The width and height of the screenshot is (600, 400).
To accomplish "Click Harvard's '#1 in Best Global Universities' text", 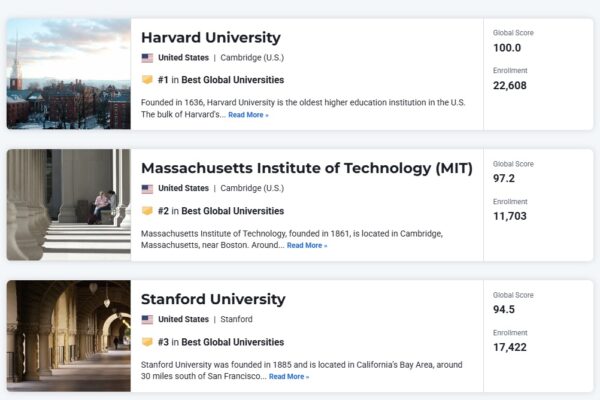I will tap(221, 80).
